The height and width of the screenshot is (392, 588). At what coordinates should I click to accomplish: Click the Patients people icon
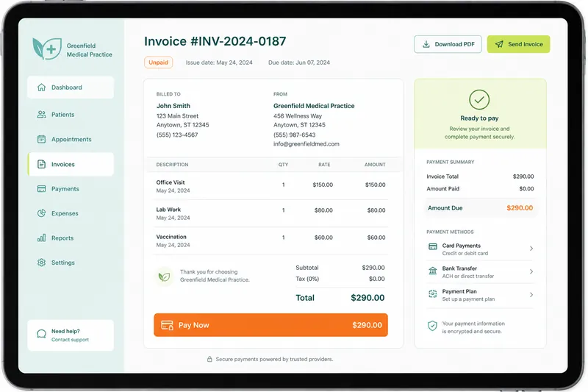pyautogui.click(x=41, y=115)
